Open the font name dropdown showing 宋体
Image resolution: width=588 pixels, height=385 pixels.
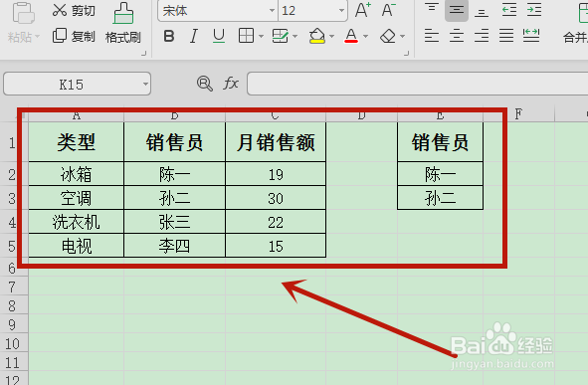273,11
